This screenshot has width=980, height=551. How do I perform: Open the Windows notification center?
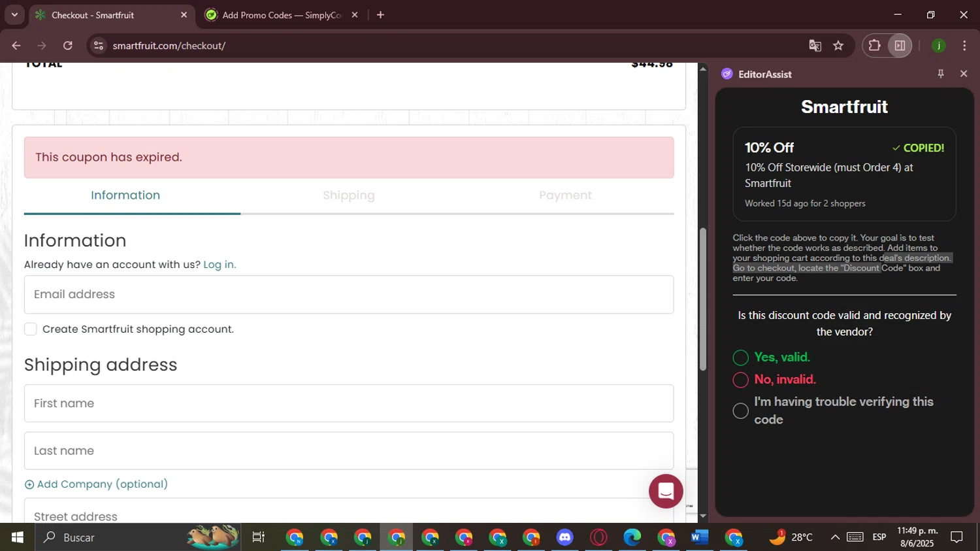pos(956,537)
